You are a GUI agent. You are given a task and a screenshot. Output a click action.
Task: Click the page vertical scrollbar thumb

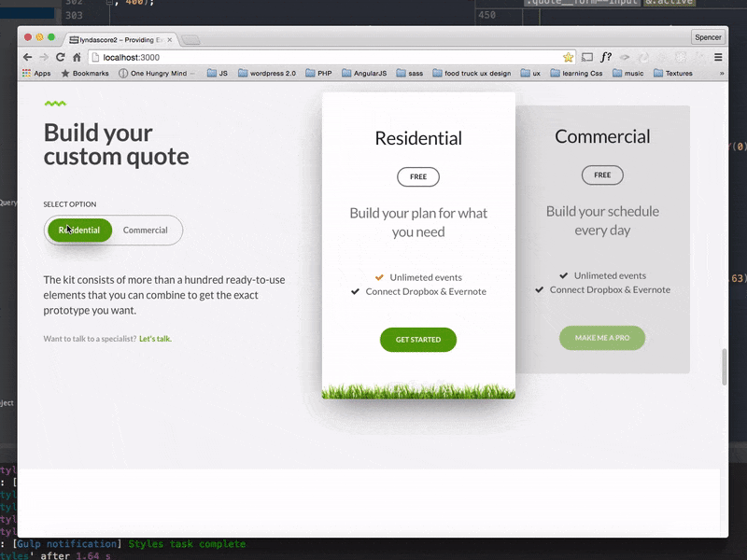[x=725, y=367]
